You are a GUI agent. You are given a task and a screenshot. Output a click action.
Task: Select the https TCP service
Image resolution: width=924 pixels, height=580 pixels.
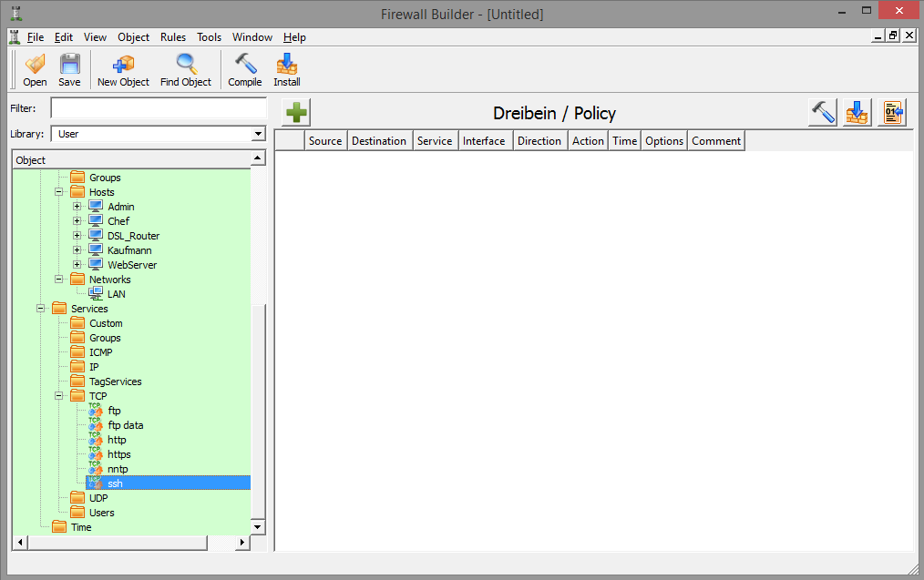point(118,454)
